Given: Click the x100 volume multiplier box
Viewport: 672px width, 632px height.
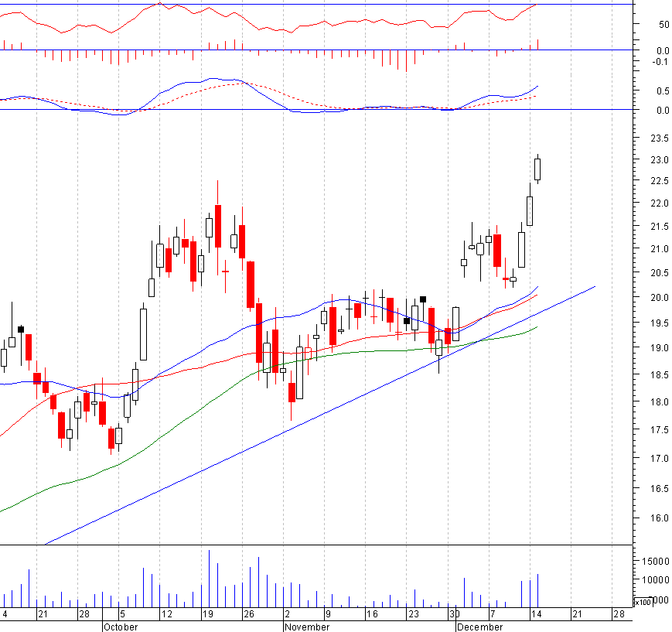Looking at the screenshot, I should tap(643, 602).
